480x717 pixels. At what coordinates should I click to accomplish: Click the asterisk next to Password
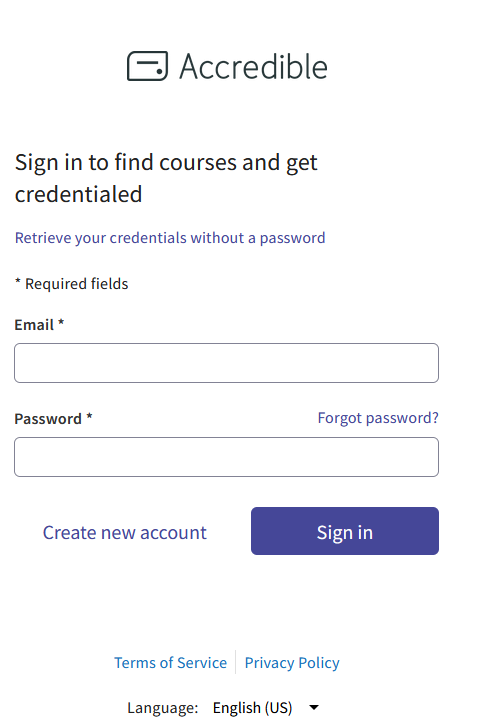click(90, 416)
